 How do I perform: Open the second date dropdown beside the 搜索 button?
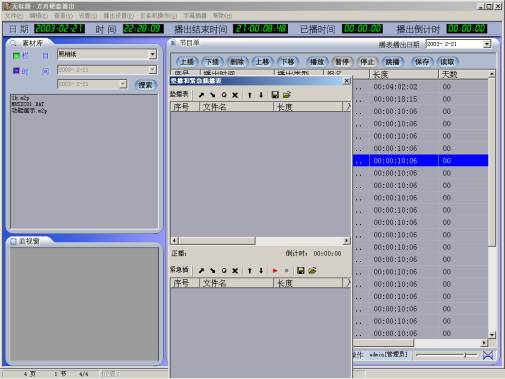coord(123,84)
